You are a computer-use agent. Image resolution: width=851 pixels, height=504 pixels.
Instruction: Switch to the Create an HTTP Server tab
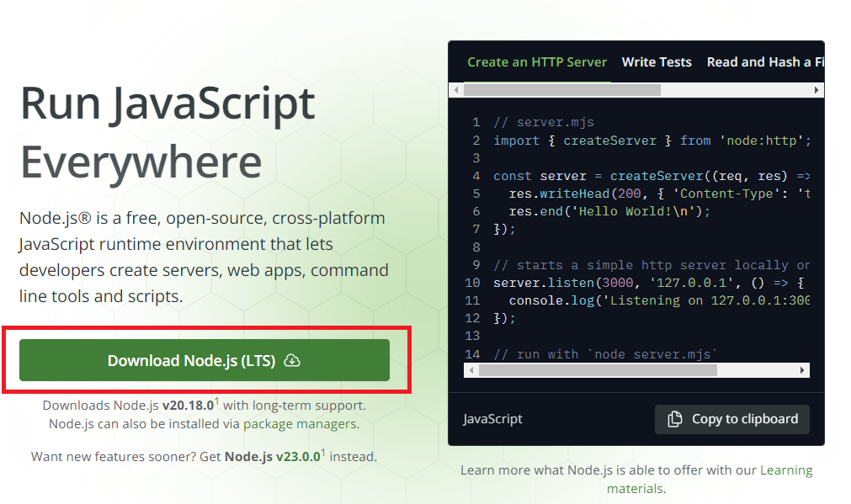coord(537,62)
